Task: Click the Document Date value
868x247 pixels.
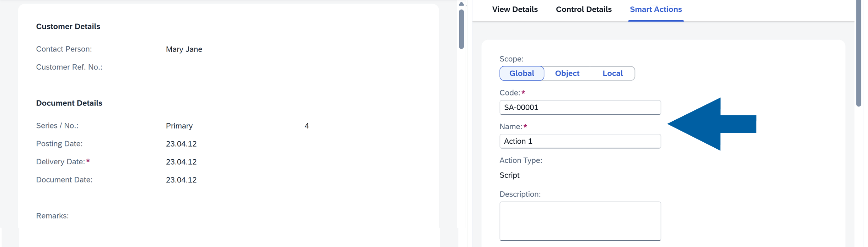Action: pyautogui.click(x=181, y=180)
